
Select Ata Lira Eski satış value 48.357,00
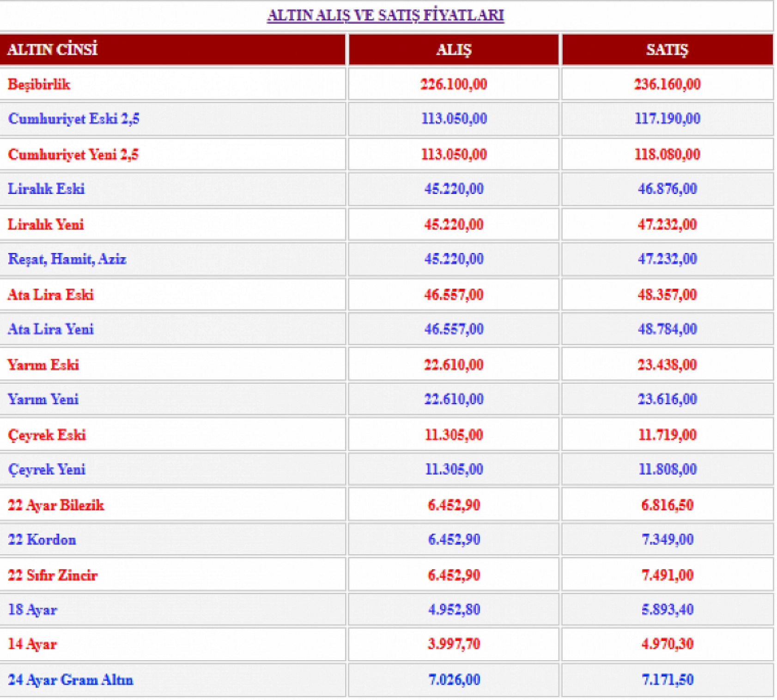(667, 295)
